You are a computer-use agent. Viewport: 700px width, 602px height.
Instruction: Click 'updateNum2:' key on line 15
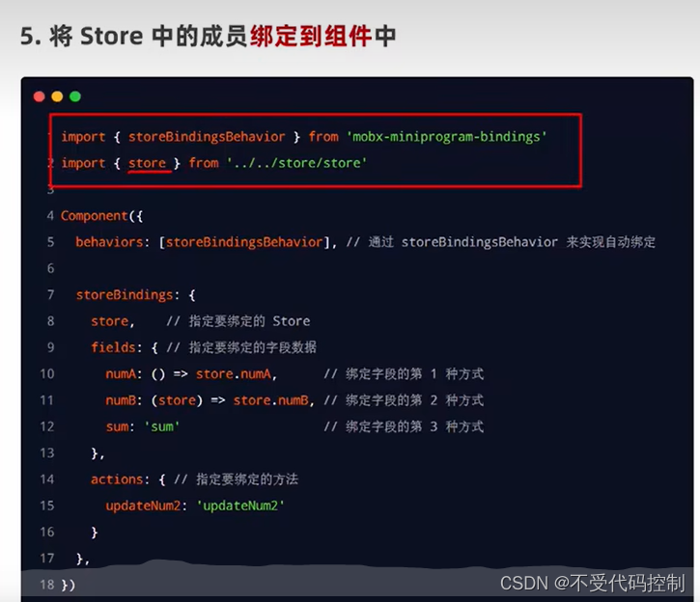coord(147,506)
